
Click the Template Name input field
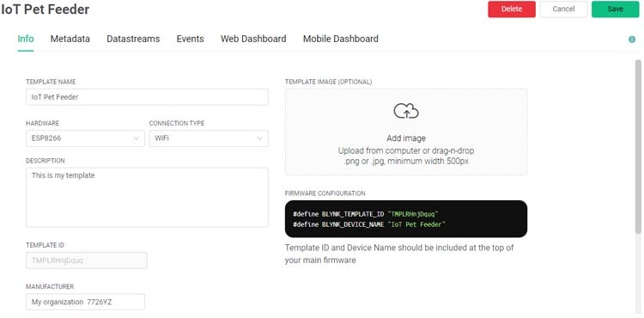(147, 97)
